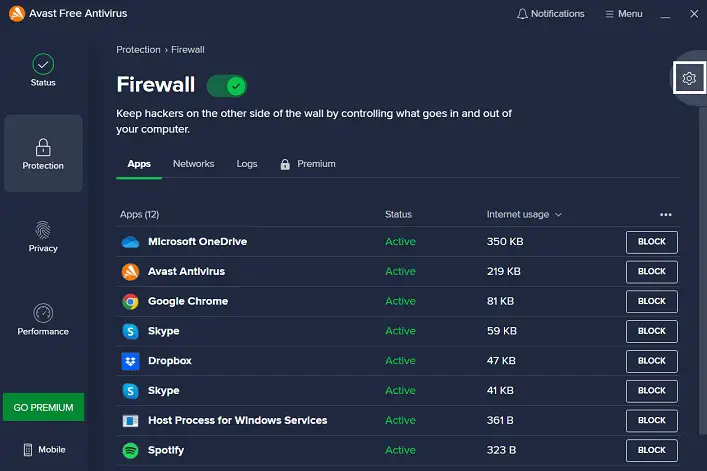Open the hamburger Menu
This screenshot has height=471, width=707.
tap(624, 14)
